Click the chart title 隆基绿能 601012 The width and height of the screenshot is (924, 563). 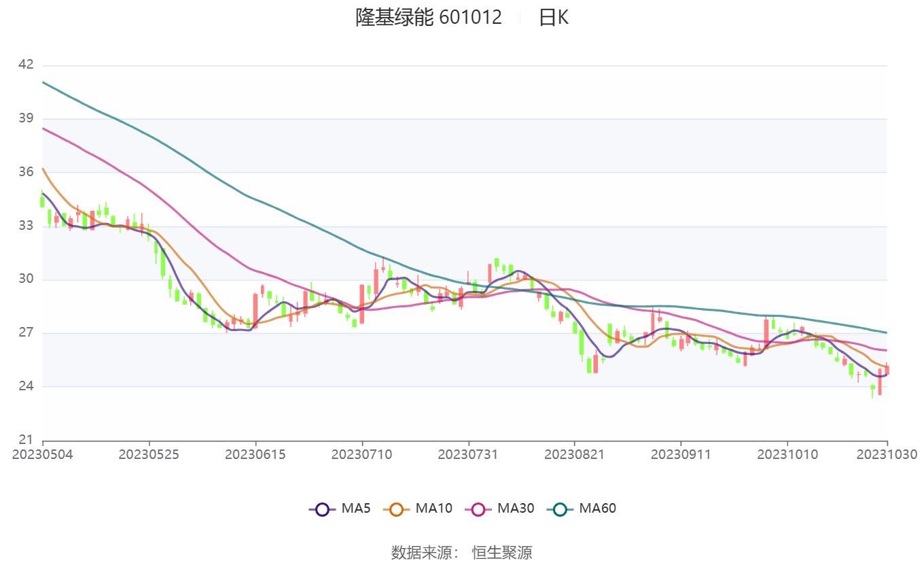click(429, 17)
